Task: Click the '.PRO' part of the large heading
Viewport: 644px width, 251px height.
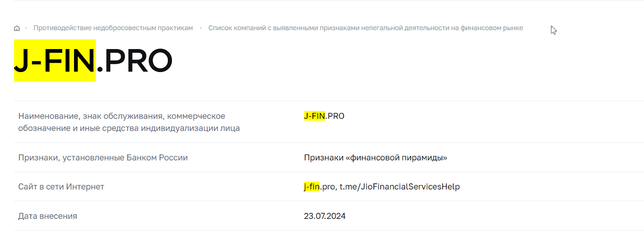Action: (x=134, y=61)
